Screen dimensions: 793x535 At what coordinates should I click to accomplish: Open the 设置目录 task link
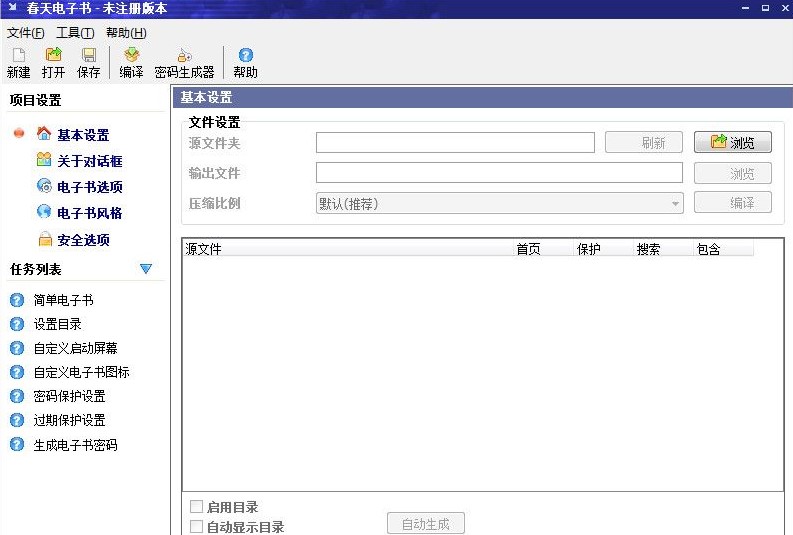58,324
